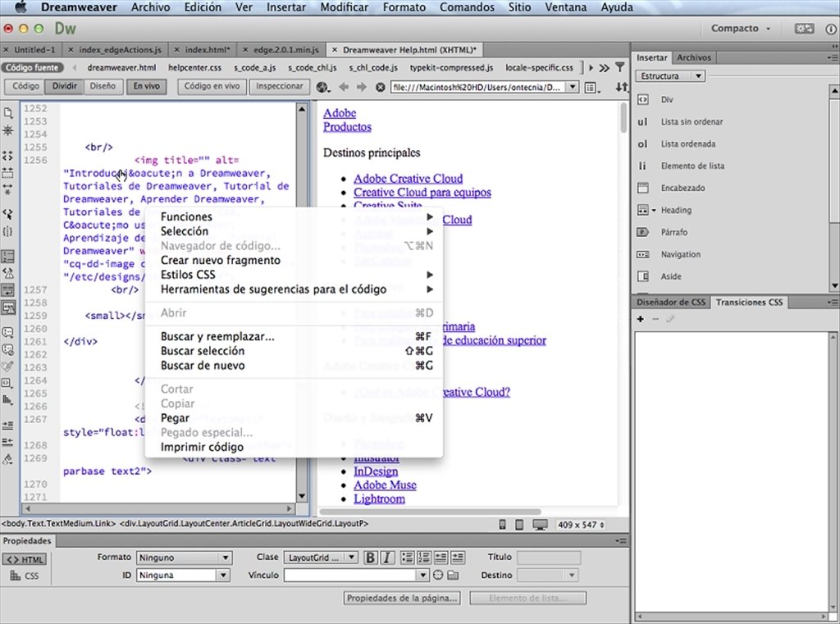The width and height of the screenshot is (840, 624).
Task: Click the Italic formatting button
Action: (x=387, y=558)
